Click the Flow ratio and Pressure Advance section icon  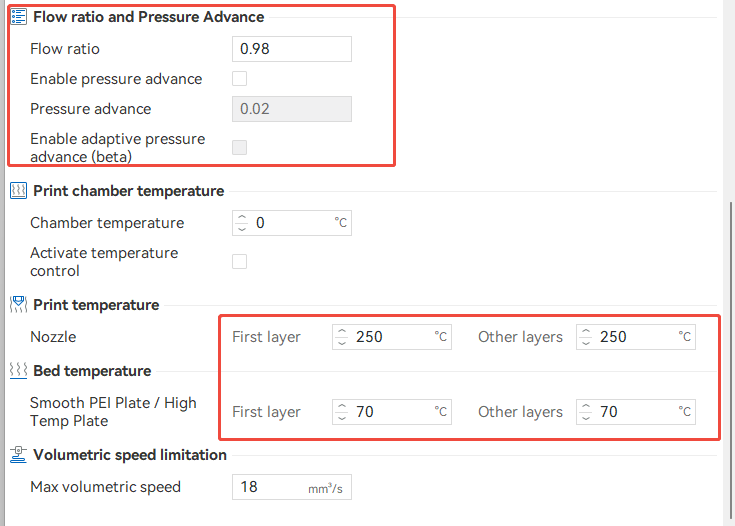[18, 17]
